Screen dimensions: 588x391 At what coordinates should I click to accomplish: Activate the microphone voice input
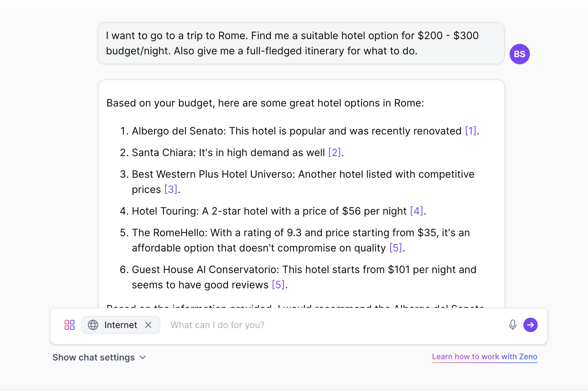click(x=512, y=325)
